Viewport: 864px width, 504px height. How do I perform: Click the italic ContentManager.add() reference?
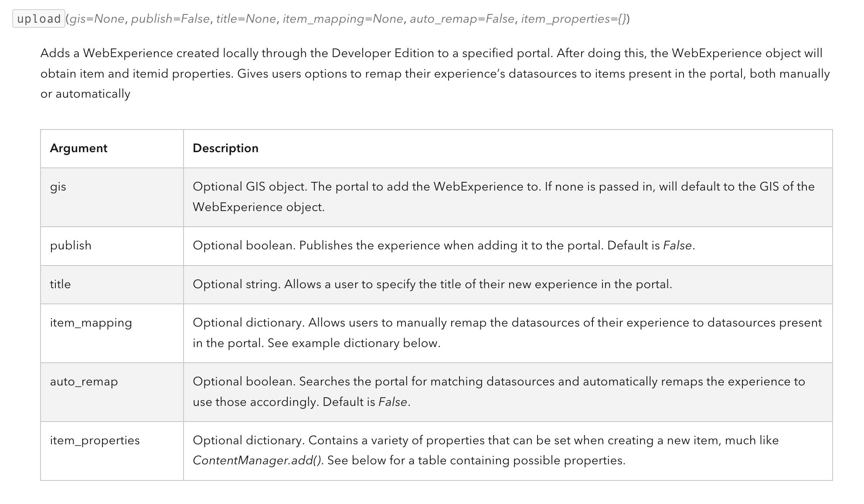[257, 460]
